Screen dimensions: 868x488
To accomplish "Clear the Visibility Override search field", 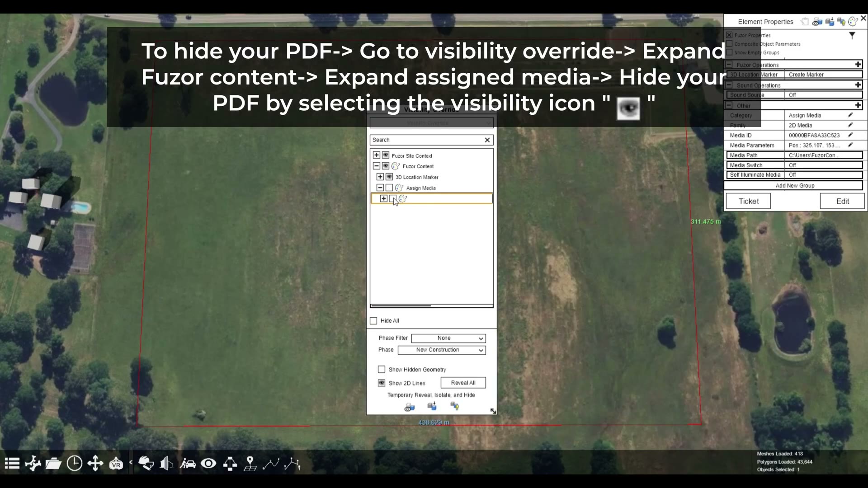I will click(487, 140).
